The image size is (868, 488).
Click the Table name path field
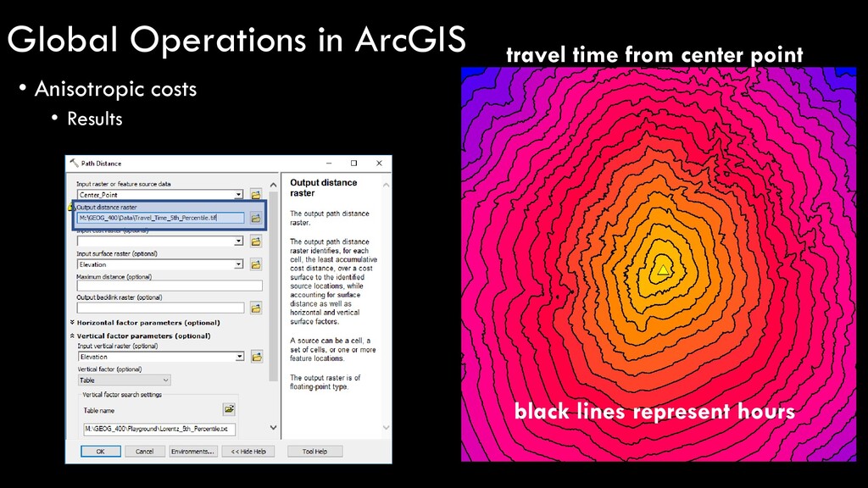pyautogui.click(x=159, y=429)
